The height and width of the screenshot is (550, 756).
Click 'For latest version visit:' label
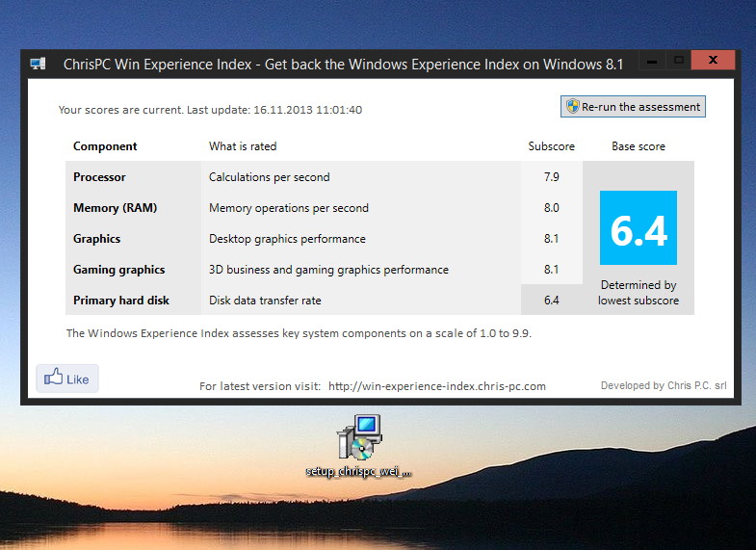click(260, 386)
